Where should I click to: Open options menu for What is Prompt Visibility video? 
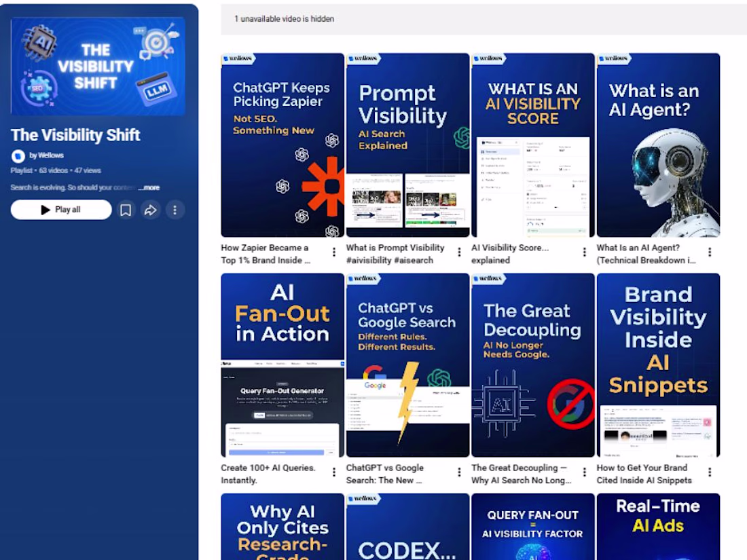pos(459,252)
